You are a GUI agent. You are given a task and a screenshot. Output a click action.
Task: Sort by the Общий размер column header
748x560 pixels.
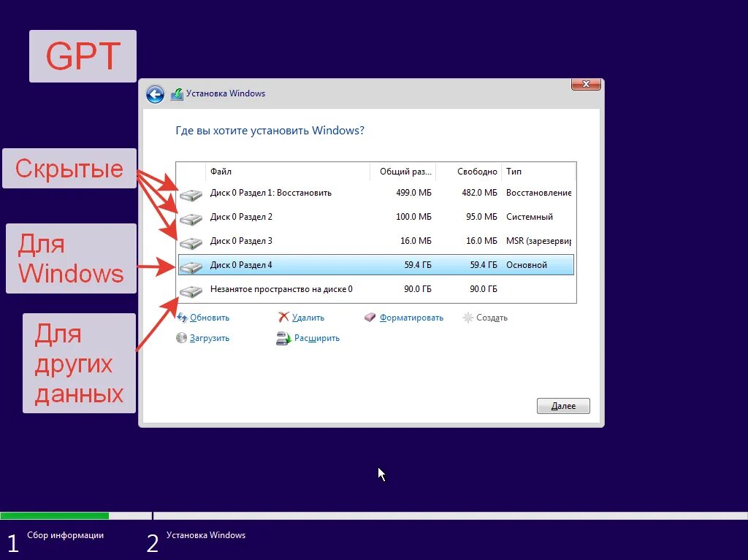tap(404, 172)
